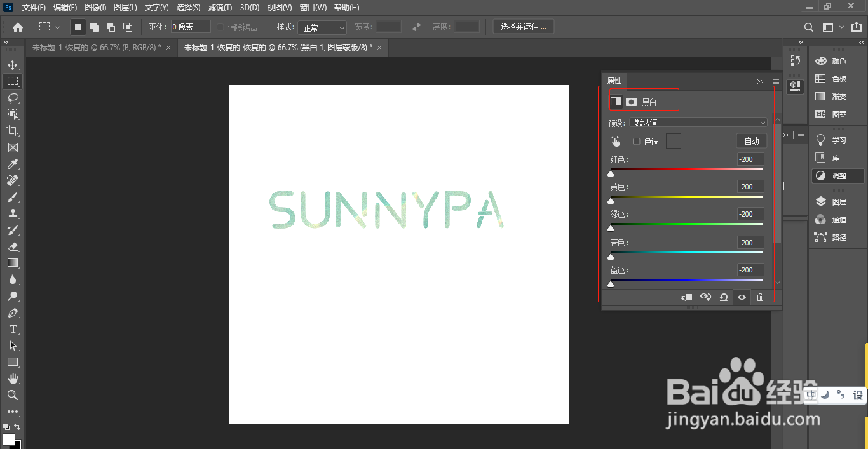
Task: Select the Dodge tool
Action: (x=12, y=296)
